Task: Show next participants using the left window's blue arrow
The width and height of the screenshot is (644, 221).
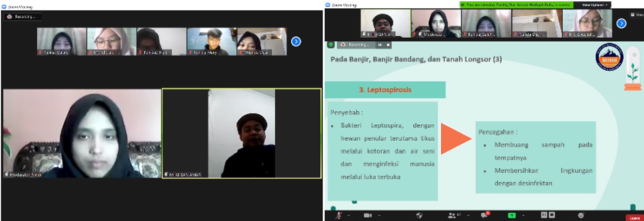Action: pos(296,42)
